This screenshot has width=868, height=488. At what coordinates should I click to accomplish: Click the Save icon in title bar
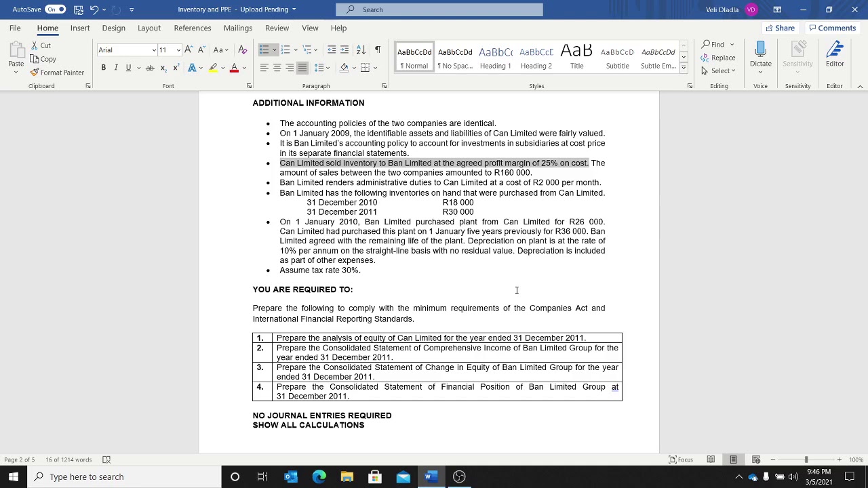click(x=79, y=9)
